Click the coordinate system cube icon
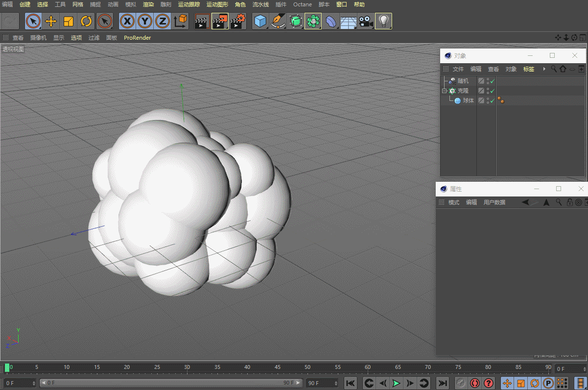Viewport: 588px width, 390px height. pos(180,21)
